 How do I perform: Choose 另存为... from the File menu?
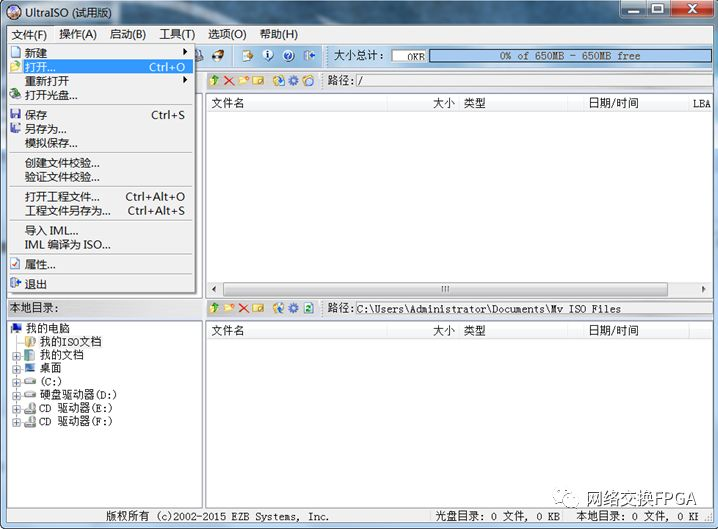[x=101, y=129]
